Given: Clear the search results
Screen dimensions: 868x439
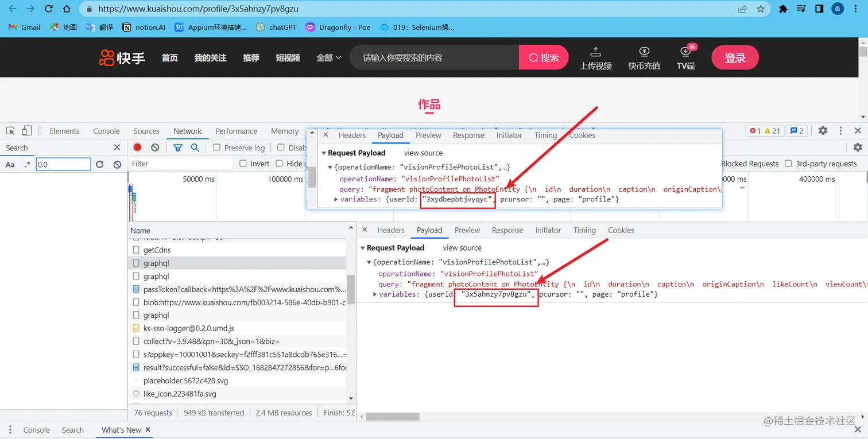Looking at the screenshot, I should pyautogui.click(x=118, y=164).
